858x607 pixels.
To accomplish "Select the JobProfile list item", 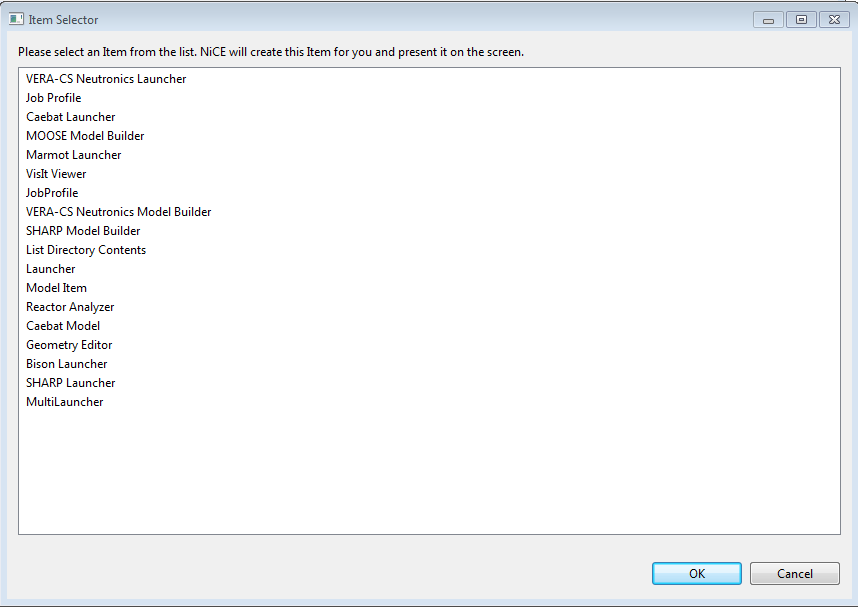I will pyautogui.click(x=52, y=193).
